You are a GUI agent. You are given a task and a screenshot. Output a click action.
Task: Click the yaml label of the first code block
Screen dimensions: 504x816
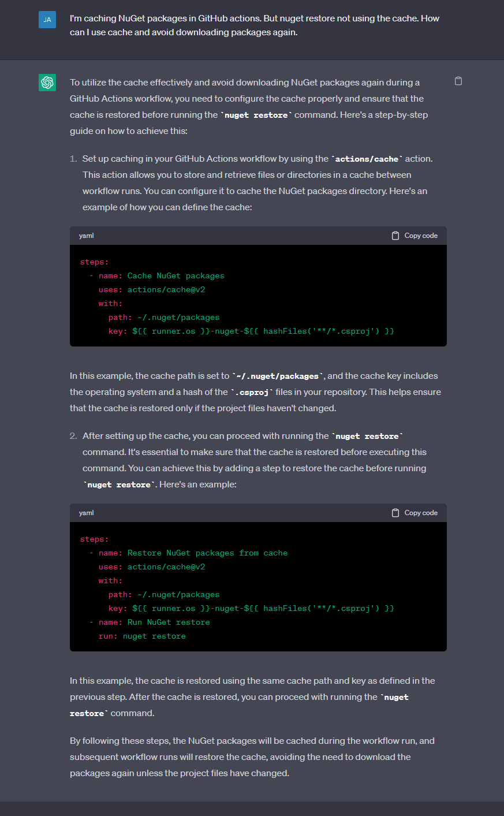pyautogui.click(x=87, y=236)
